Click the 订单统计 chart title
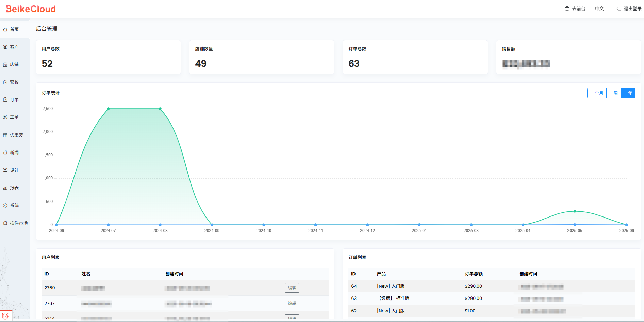 51,93
